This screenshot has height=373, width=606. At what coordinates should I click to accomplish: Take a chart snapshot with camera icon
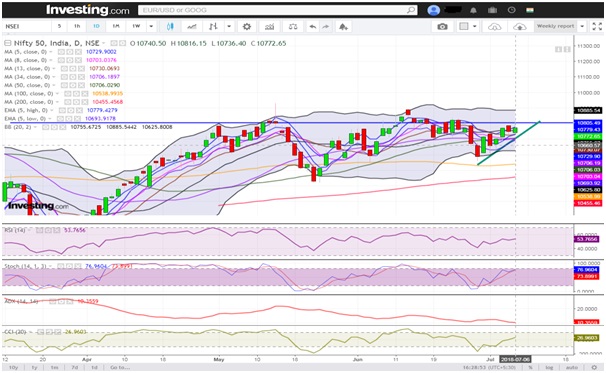click(443, 26)
